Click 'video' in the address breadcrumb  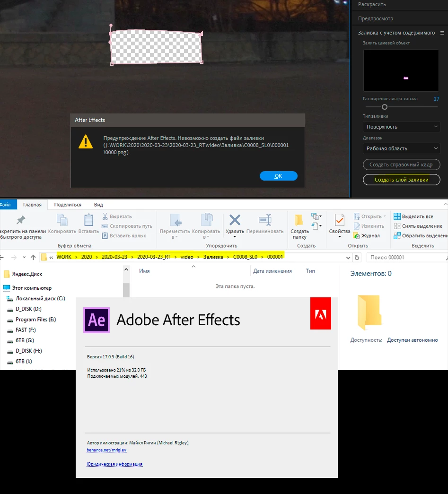coord(187,257)
